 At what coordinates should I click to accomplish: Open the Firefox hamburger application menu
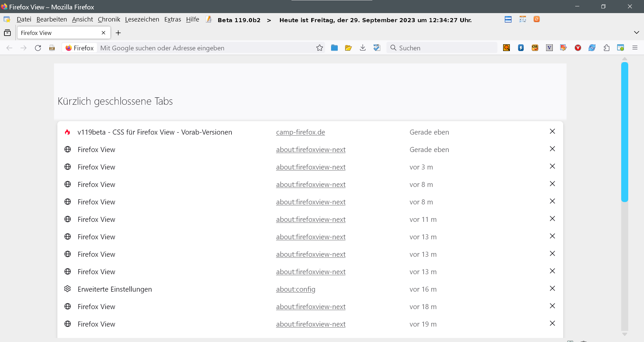(635, 48)
